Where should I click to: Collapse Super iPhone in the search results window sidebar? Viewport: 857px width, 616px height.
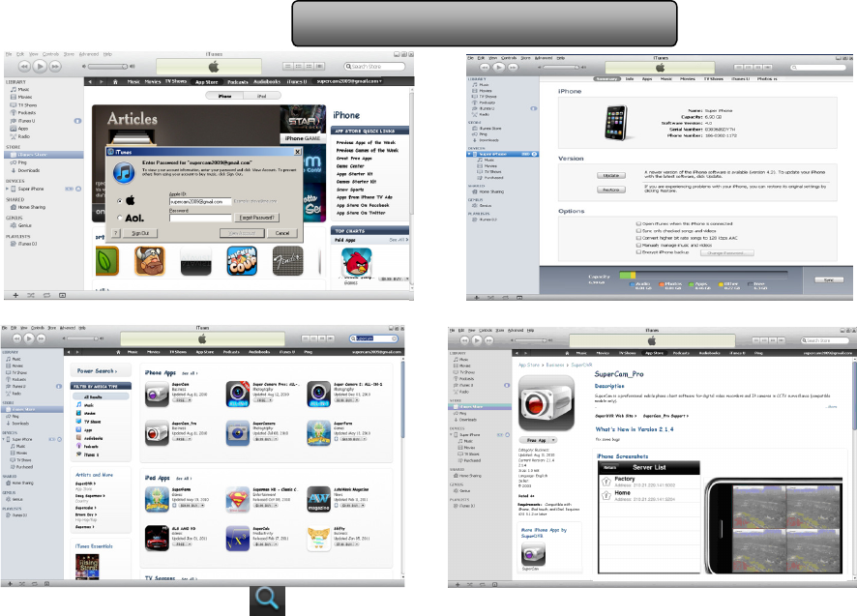(x=3, y=439)
